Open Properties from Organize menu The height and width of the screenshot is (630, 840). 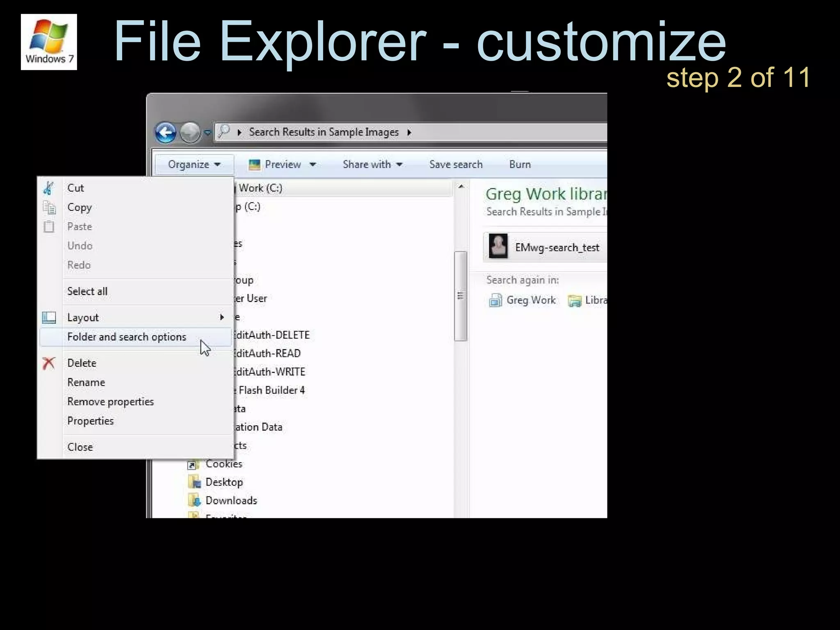[x=135, y=421]
